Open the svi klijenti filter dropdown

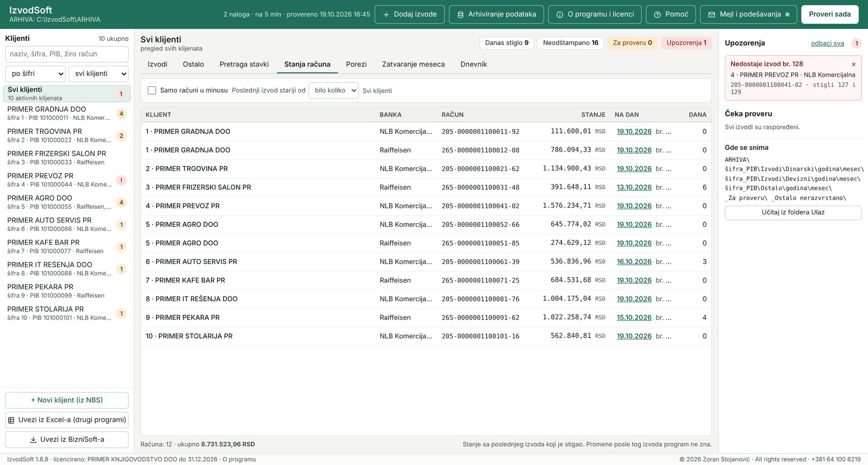[99, 74]
